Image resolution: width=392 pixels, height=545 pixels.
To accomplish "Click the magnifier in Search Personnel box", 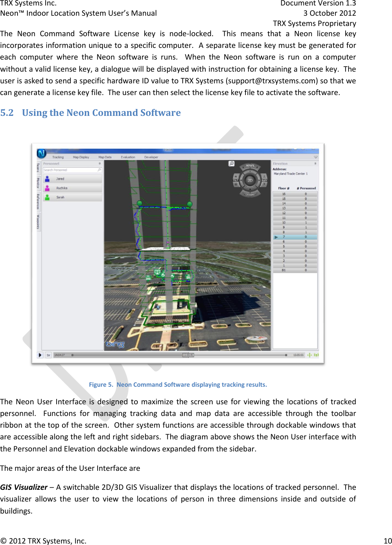I will click(x=99, y=170).
